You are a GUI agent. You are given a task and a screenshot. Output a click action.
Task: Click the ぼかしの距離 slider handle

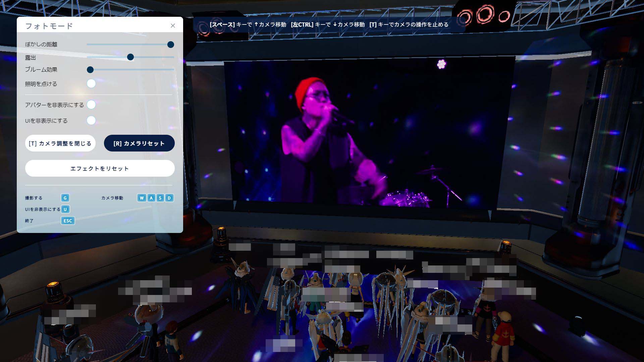click(170, 45)
